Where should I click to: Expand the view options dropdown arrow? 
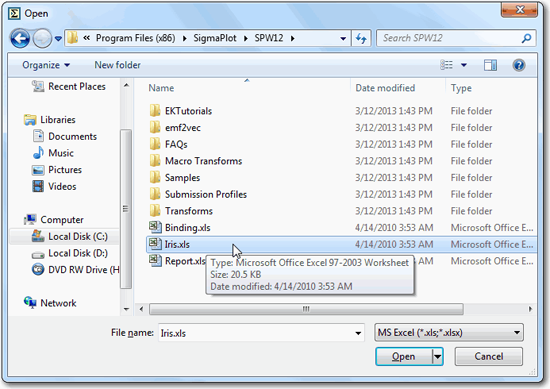pyautogui.click(x=464, y=65)
